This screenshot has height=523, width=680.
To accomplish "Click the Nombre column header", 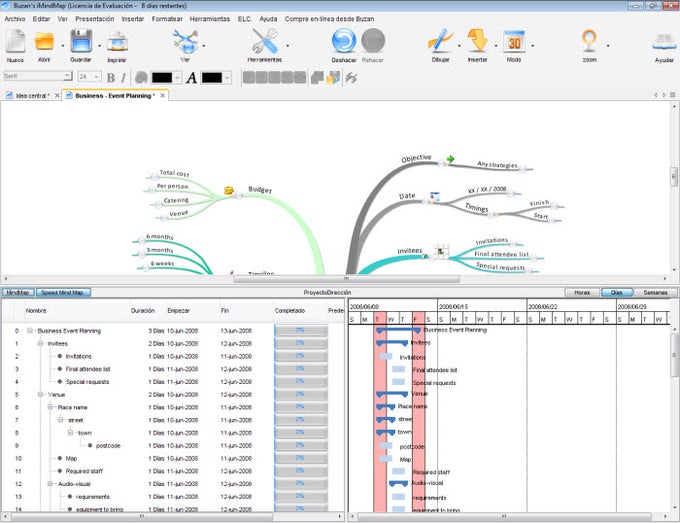I will click(x=36, y=311).
